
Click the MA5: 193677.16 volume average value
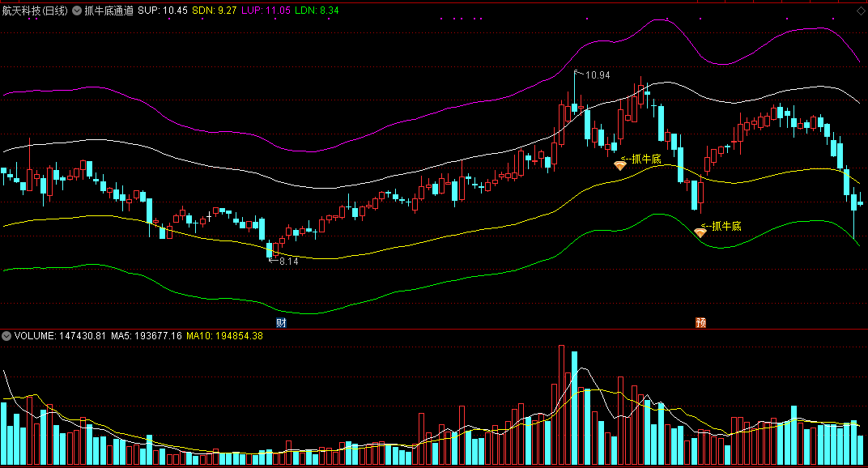coord(147,336)
